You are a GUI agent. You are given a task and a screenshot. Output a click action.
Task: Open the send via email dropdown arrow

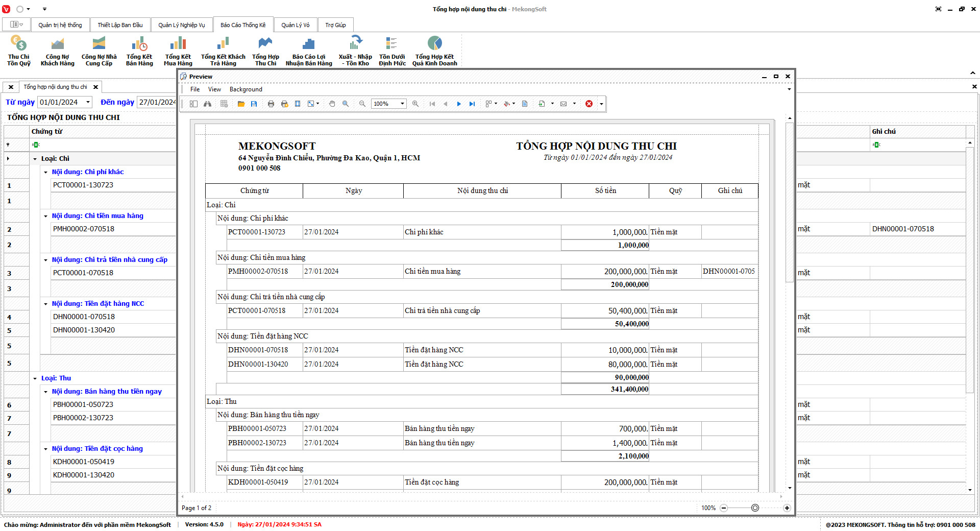575,104
